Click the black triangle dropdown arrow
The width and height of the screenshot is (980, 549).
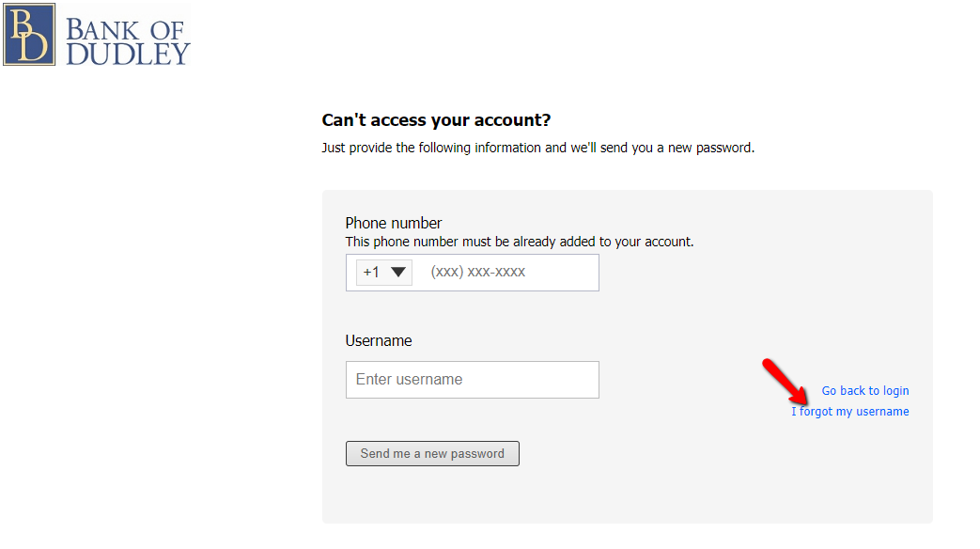coord(398,272)
